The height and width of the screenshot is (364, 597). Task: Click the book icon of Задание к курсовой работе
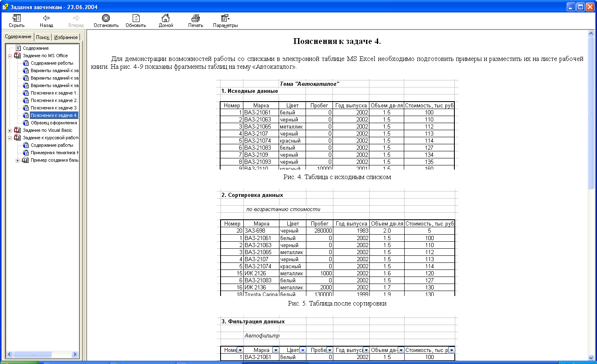17,138
